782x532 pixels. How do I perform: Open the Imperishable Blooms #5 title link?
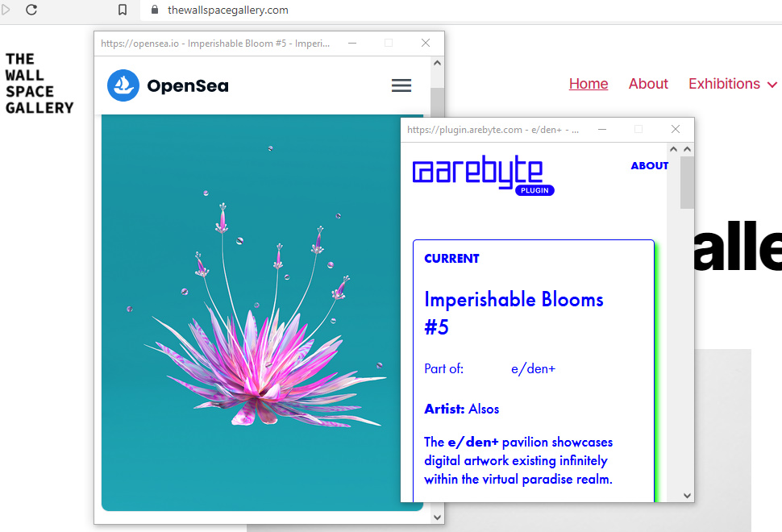(514, 313)
